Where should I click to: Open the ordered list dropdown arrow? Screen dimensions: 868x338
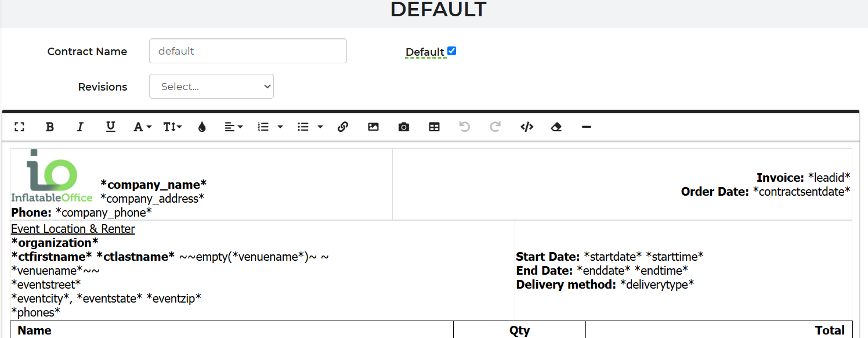[x=280, y=127]
